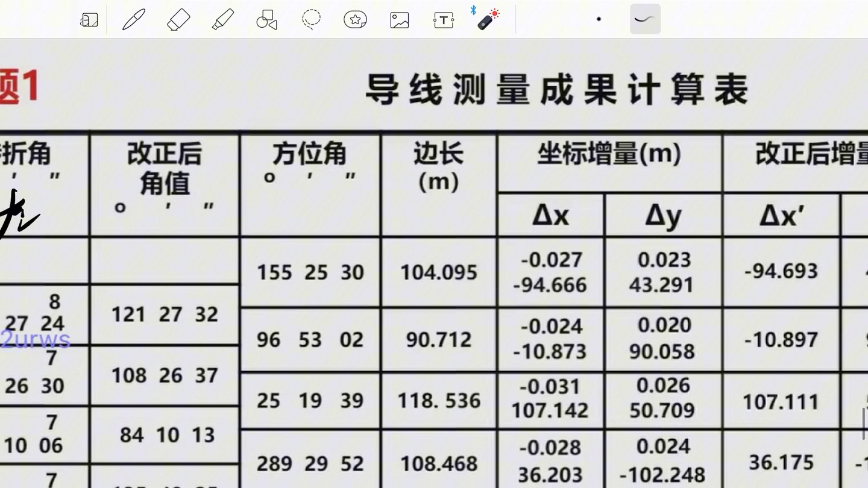Select the Text box tool
868x488 pixels.
(x=444, y=20)
